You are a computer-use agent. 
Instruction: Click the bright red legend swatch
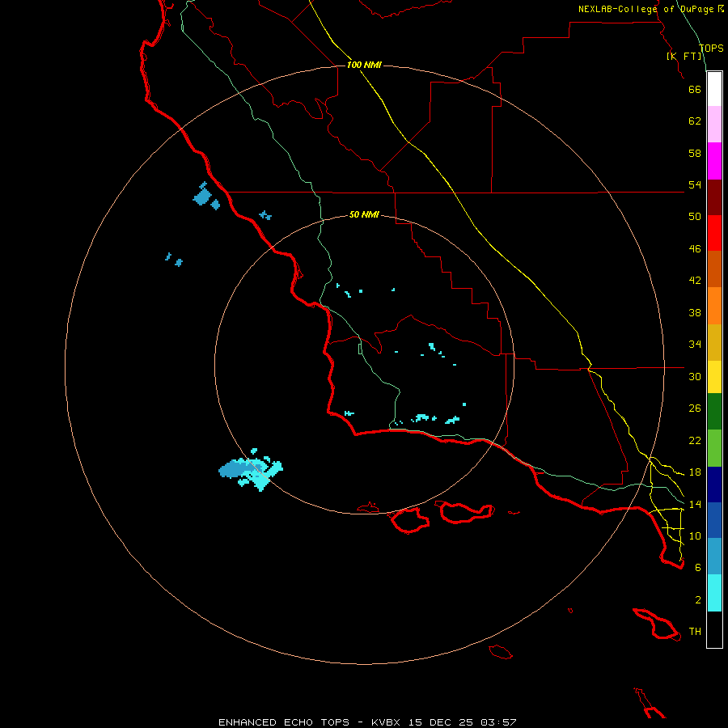[714, 233]
